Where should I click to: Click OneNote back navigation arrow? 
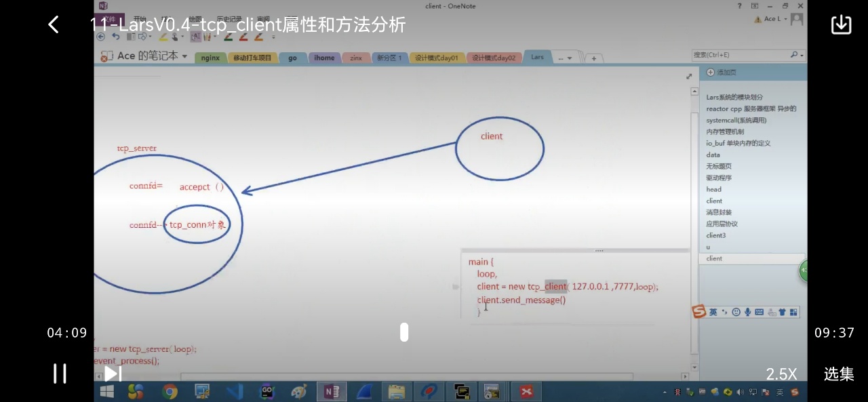tap(100, 37)
